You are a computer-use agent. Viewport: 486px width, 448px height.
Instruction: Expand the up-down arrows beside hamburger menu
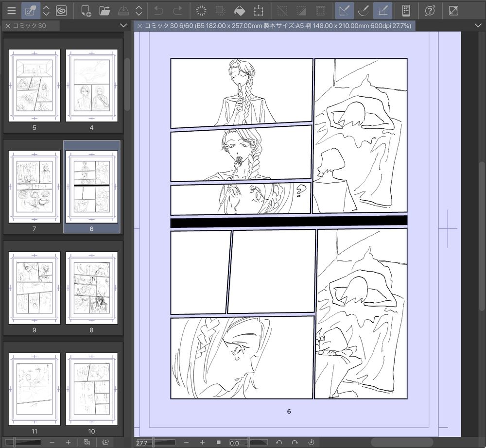pos(46,11)
